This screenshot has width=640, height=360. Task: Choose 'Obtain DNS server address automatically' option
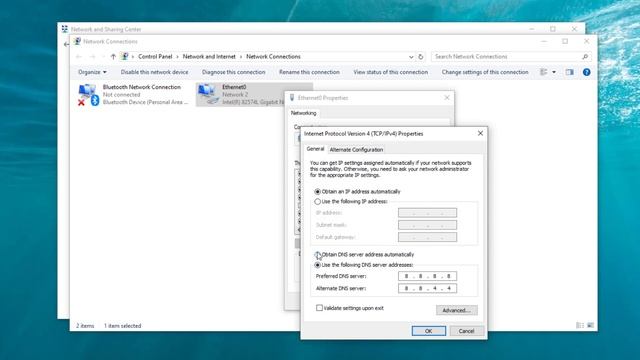318,255
